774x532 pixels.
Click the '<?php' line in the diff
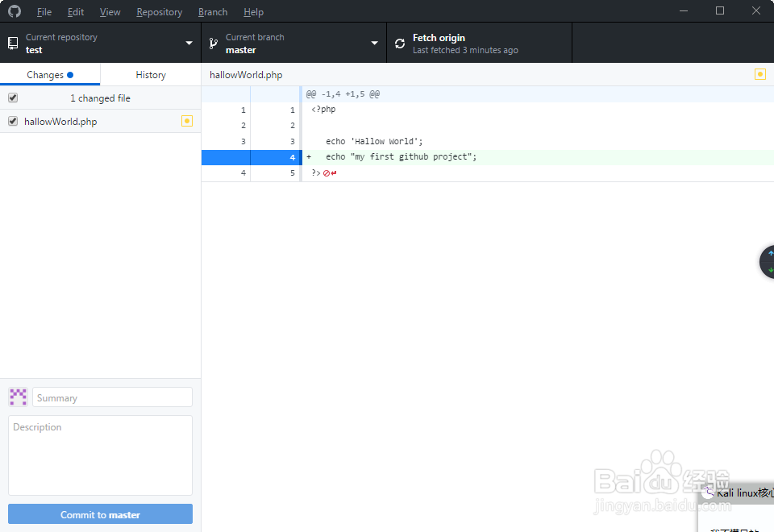pyautogui.click(x=323, y=110)
